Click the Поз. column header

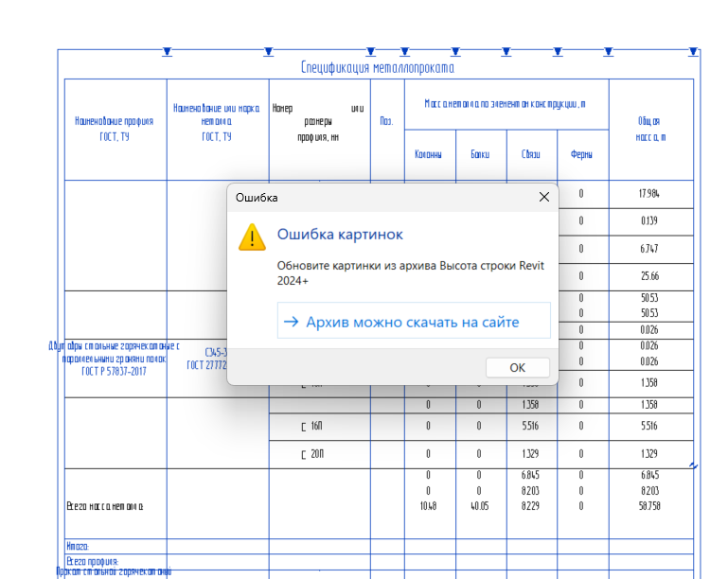(x=386, y=122)
